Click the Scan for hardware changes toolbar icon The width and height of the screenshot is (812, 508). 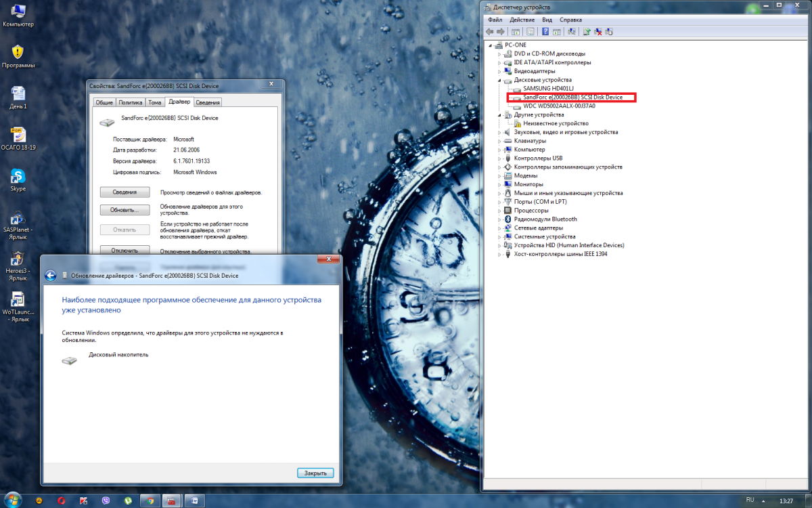572,31
